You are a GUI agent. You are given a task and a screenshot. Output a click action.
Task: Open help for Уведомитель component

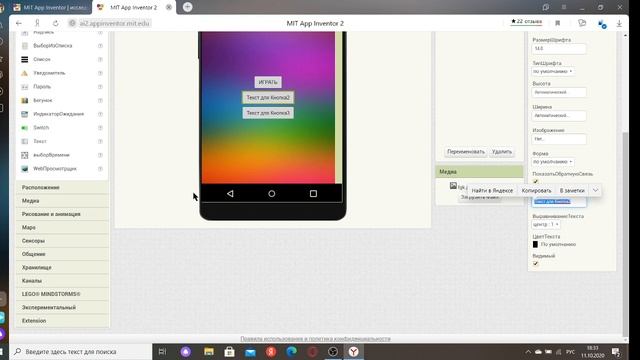pyautogui.click(x=100, y=73)
